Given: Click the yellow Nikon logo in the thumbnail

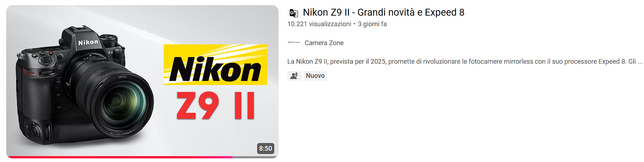Looking at the screenshot, I should tap(215, 64).
